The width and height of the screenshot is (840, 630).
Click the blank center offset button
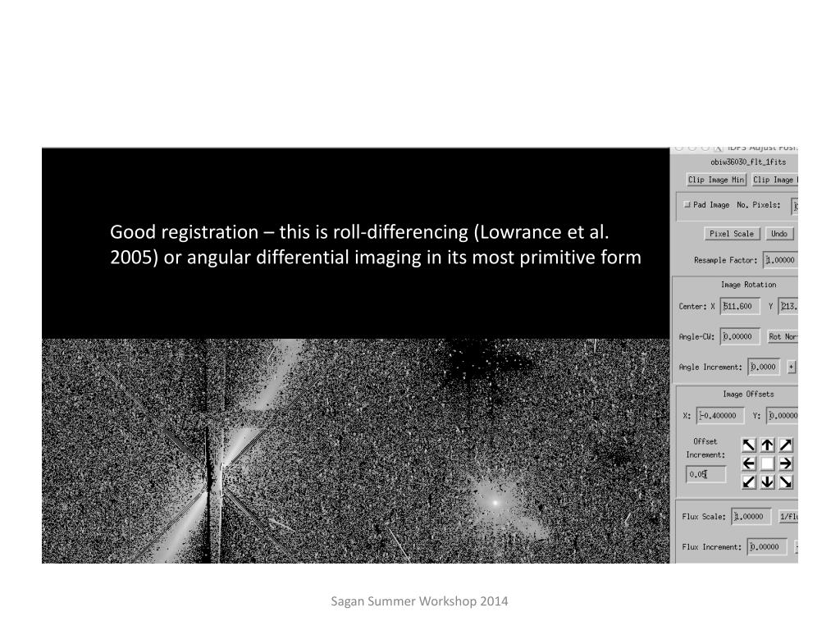pos(767,463)
